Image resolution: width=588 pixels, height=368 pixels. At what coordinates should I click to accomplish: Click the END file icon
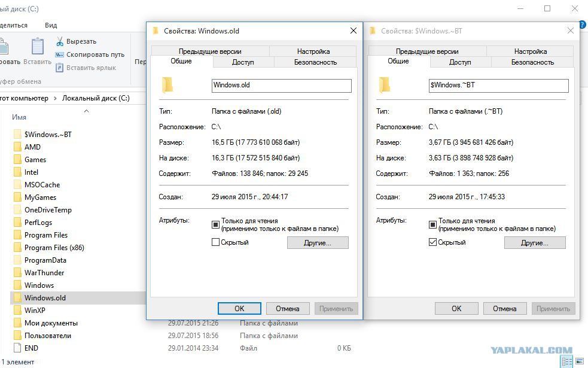pyautogui.click(x=17, y=348)
